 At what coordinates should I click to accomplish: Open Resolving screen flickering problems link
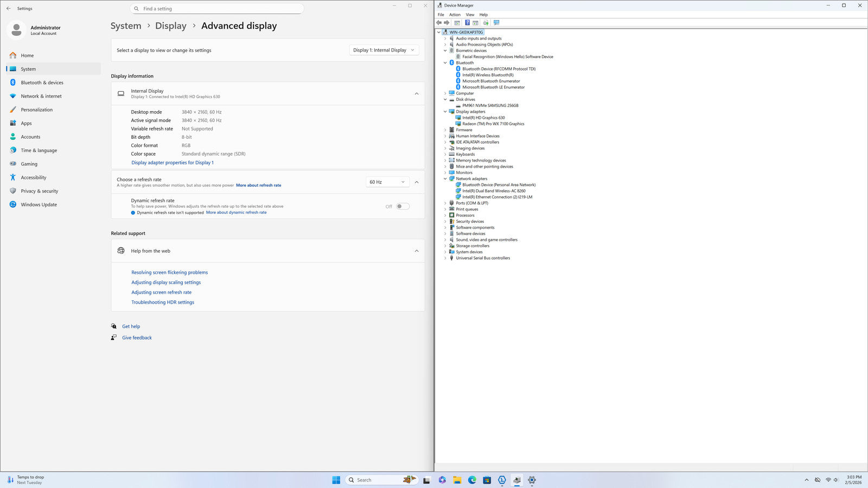[x=169, y=272]
